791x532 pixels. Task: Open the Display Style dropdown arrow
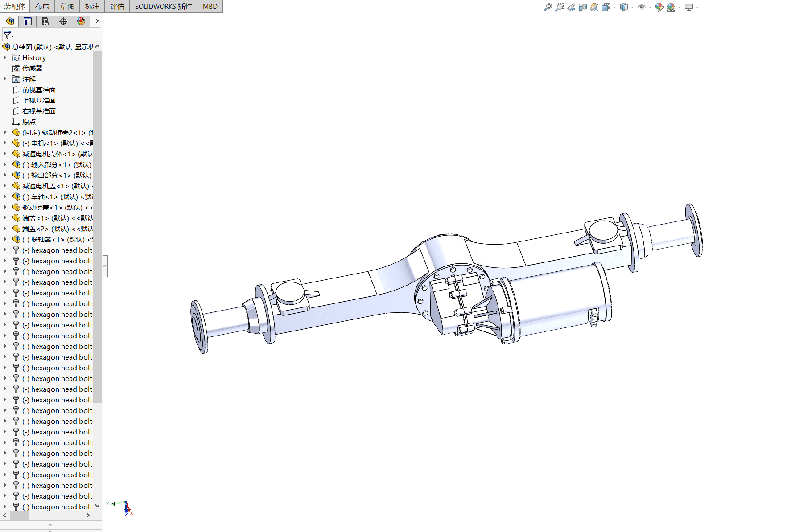pyautogui.click(x=632, y=7)
